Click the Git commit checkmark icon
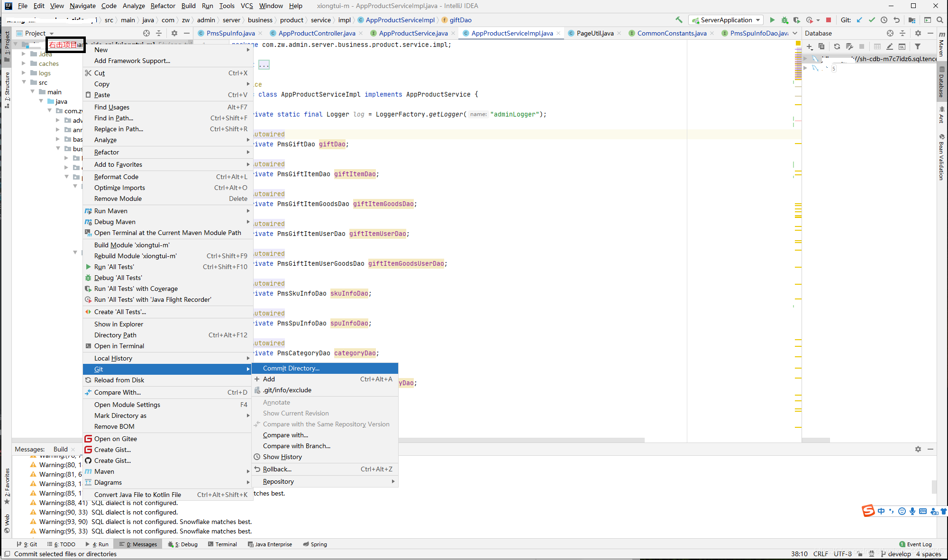Screen dimensions: 948x560 (872, 20)
